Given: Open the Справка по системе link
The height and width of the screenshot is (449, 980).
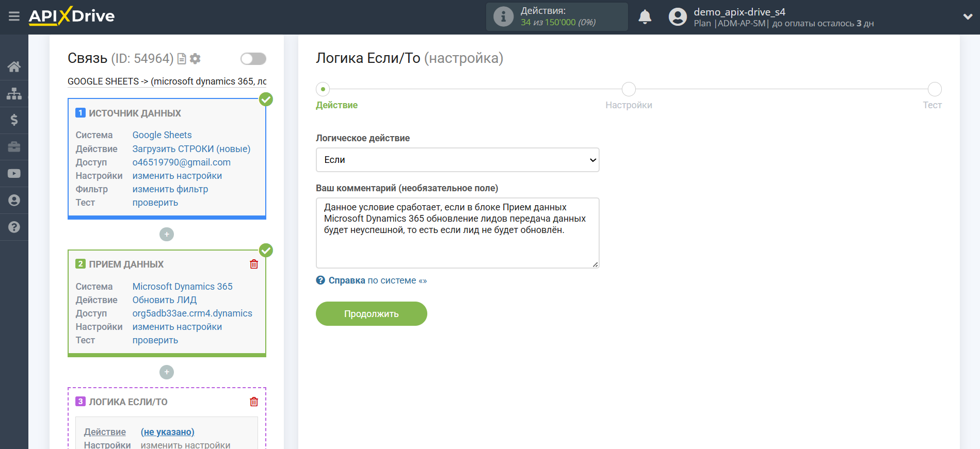Looking at the screenshot, I should [378, 280].
